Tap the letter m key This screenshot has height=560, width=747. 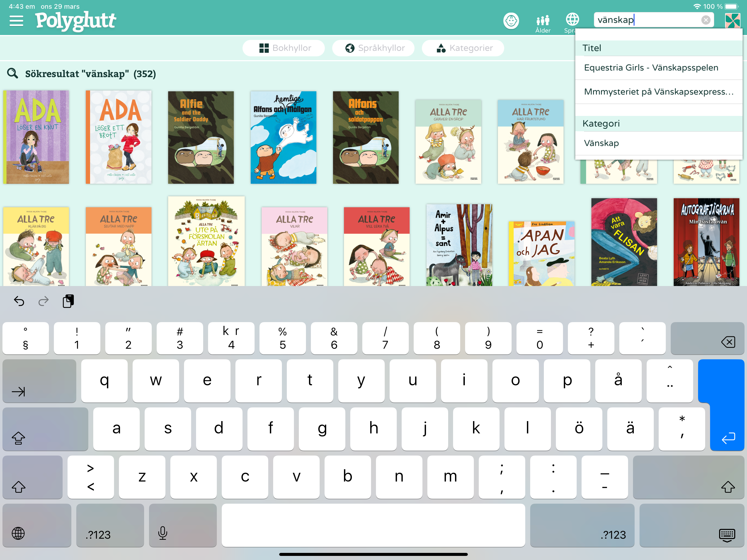point(450,477)
